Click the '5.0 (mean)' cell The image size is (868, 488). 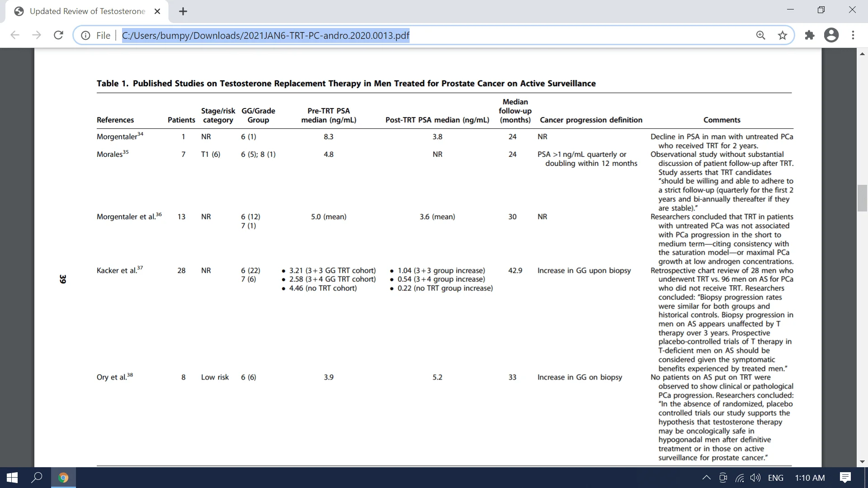(x=329, y=216)
